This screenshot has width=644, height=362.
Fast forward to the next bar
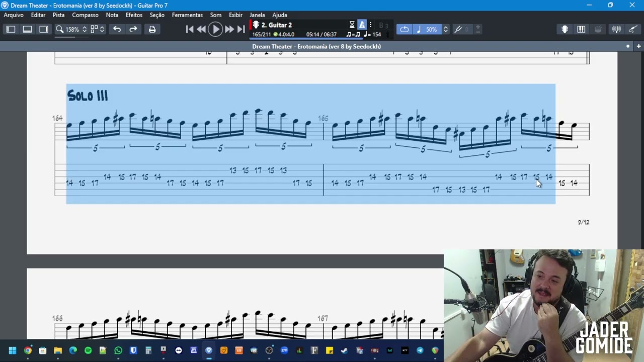(x=229, y=29)
